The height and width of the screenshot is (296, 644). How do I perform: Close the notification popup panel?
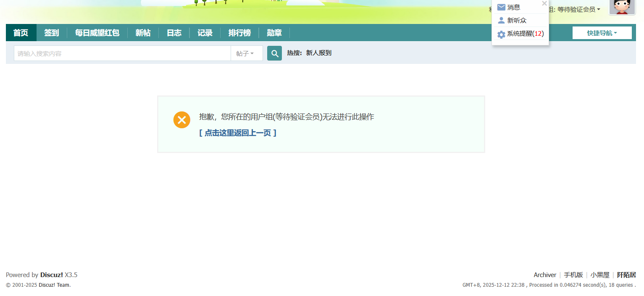coord(544,3)
